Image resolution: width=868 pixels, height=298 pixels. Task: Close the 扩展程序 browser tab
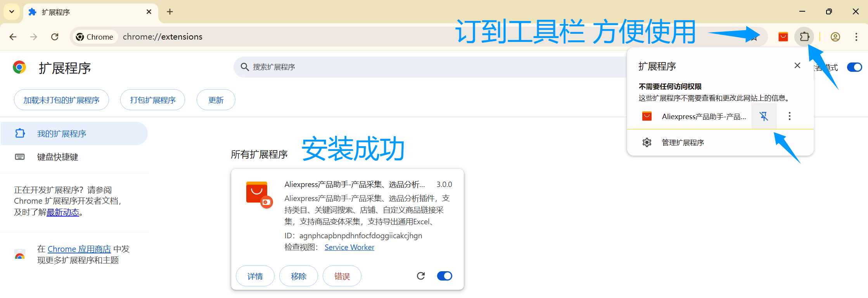coord(149,12)
